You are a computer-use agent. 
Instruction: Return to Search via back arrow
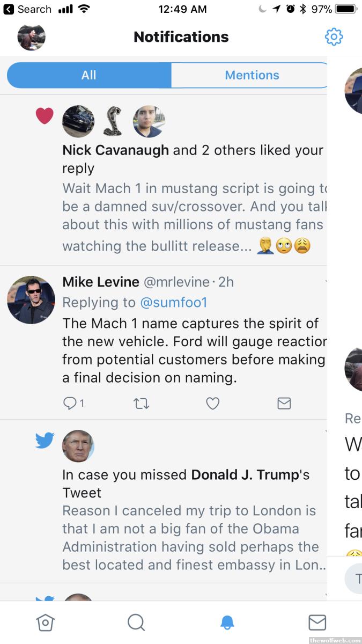[9, 9]
